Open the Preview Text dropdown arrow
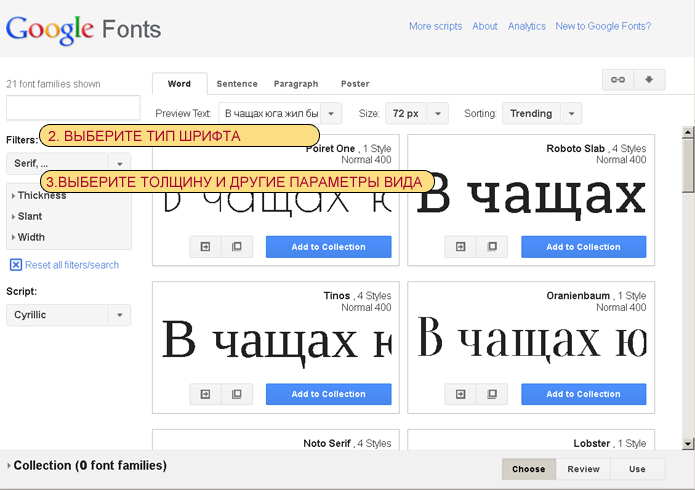The width and height of the screenshot is (695, 490). pos(331,114)
